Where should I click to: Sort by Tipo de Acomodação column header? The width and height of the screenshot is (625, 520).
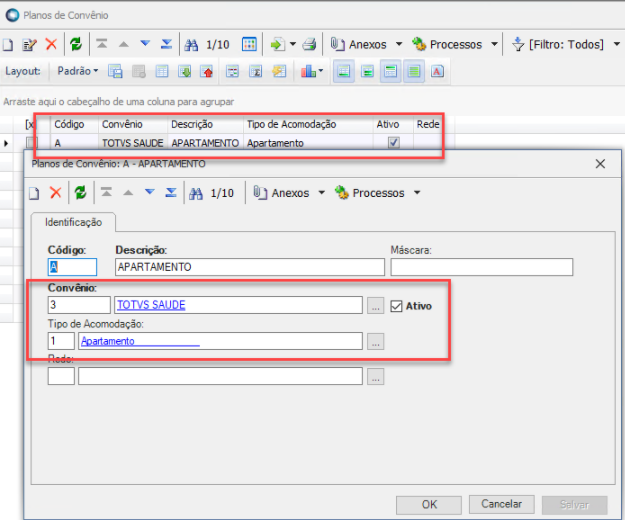pyautogui.click(x=308, y=124)
